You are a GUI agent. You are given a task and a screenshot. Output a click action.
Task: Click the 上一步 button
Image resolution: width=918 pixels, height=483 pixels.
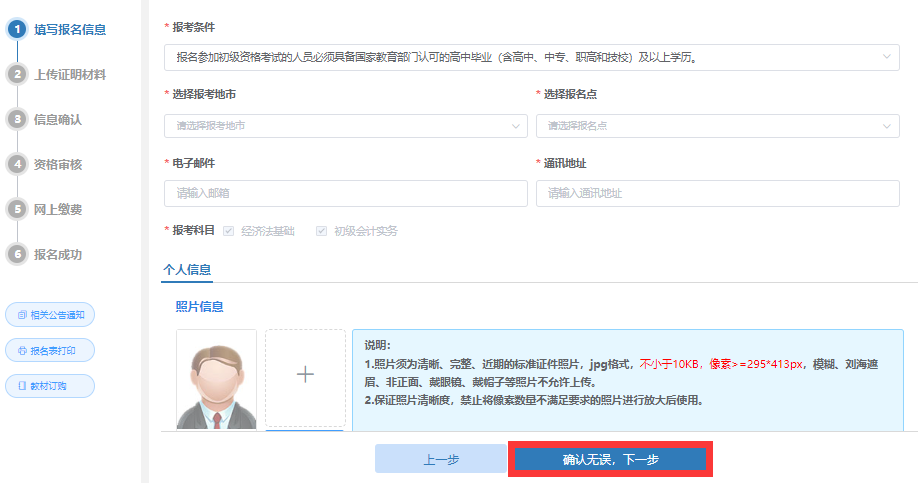click(440, 459)
